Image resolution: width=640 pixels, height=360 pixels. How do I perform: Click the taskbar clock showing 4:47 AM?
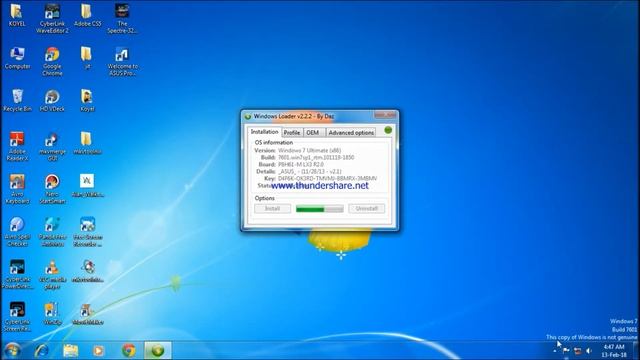tap(614, 351)
